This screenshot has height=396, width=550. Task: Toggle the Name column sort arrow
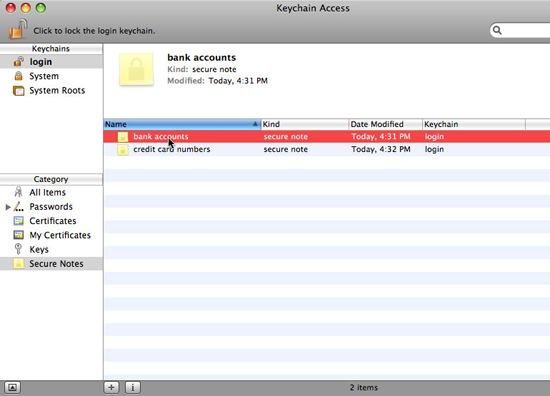click(x=255, y=124)
